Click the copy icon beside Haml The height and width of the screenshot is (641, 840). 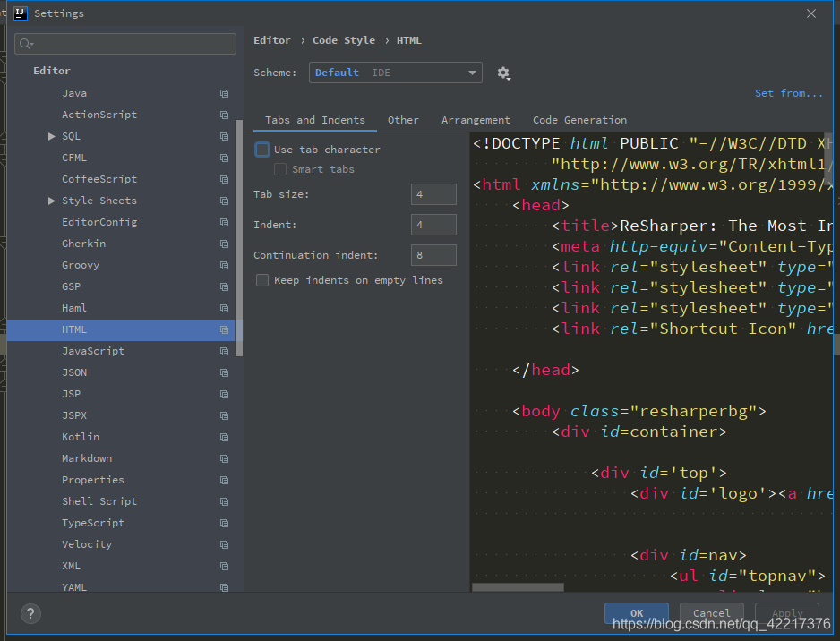(225, 309)
